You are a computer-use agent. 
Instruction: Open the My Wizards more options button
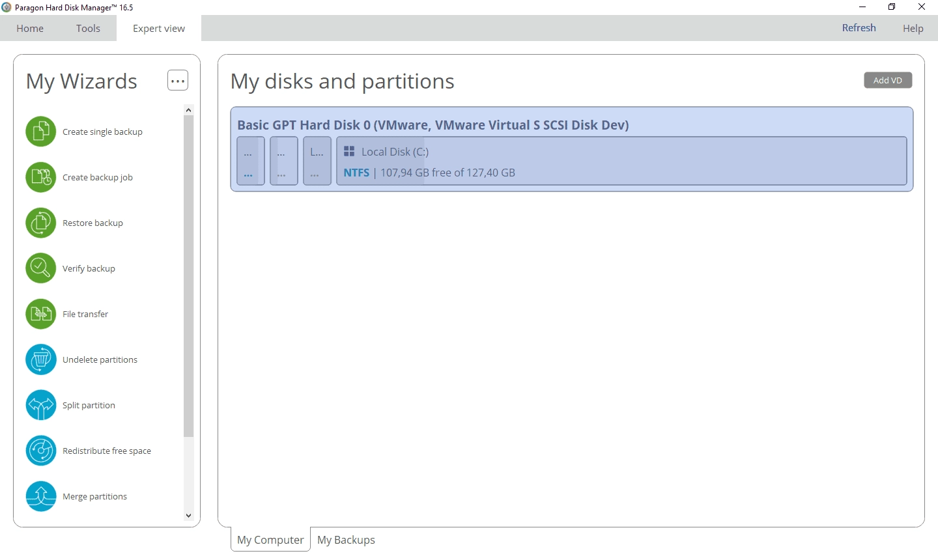pos(178,81)
